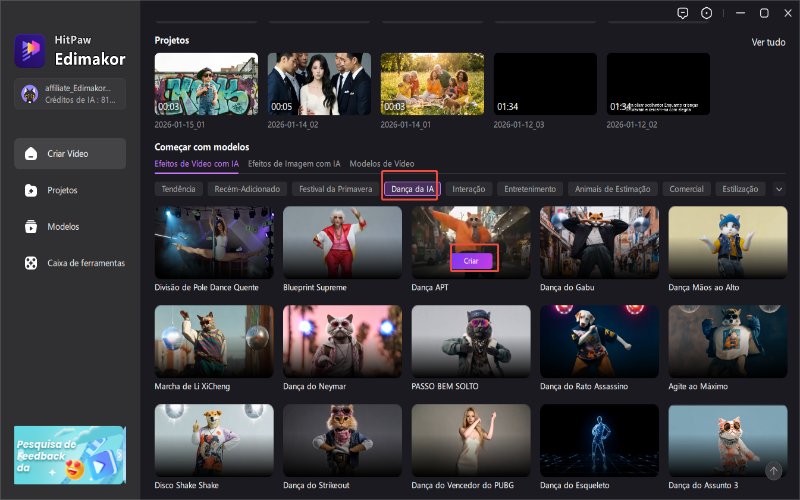The height and width of the screenshot is (500, 800).
Task: Select the Tendência category filter
Action: click(178, 188)
